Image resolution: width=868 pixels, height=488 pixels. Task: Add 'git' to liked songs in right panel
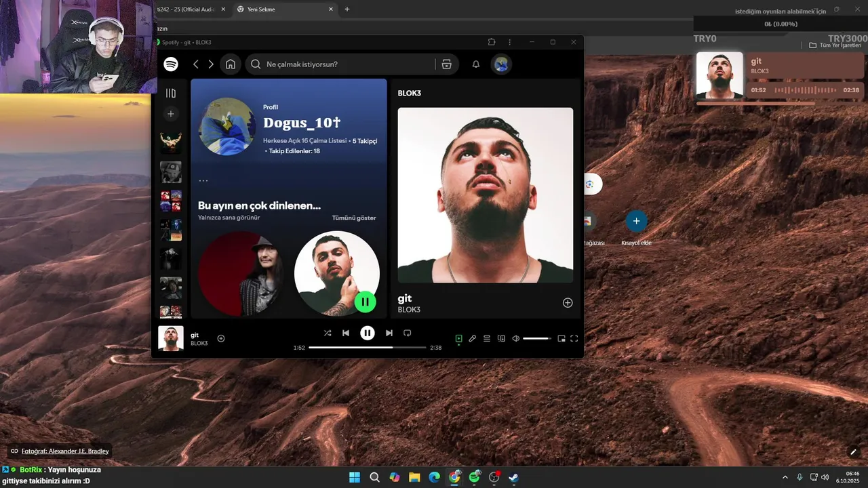(x=568, y=303)
